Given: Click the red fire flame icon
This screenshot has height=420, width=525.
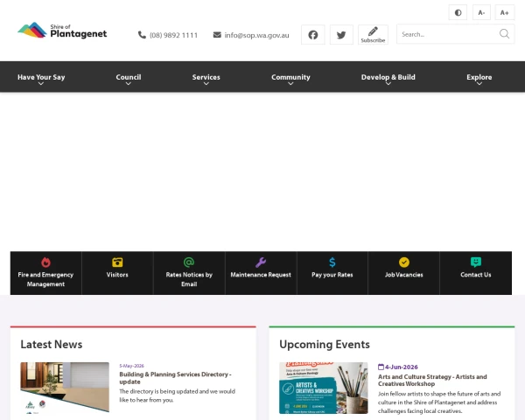Looking at the screenshot, I should 45,262.
